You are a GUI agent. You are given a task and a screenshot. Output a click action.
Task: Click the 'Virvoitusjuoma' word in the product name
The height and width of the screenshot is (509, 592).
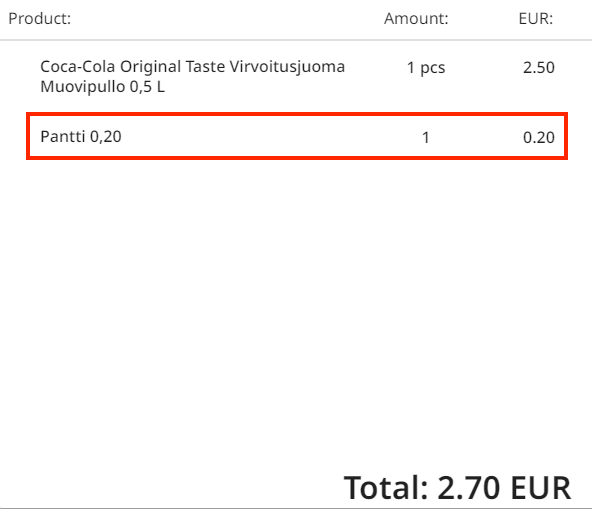pos(287,67)
